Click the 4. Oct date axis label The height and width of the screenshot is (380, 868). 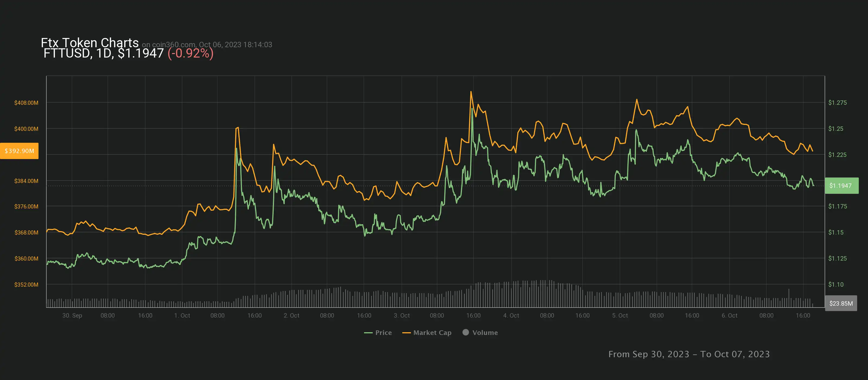(x=511, y=315)
